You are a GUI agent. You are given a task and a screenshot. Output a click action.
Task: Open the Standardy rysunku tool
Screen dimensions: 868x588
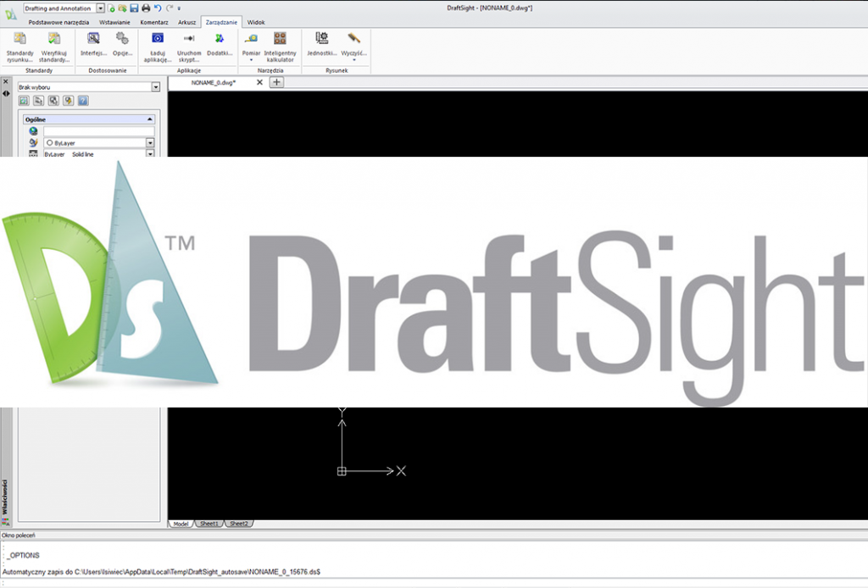pyautogui.click(x=20, y=47)
